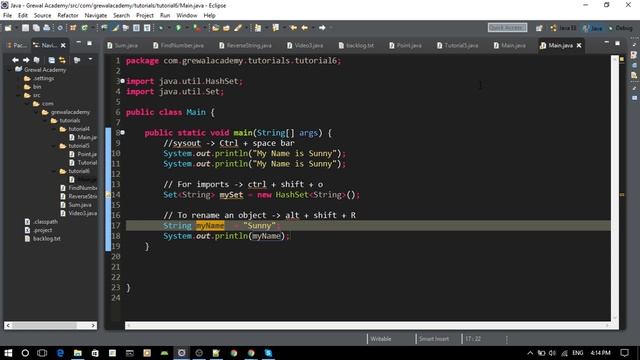Collapse the src folder in Navigator
The width and height of the screenshot is (640, 360).
coord(19,95)
